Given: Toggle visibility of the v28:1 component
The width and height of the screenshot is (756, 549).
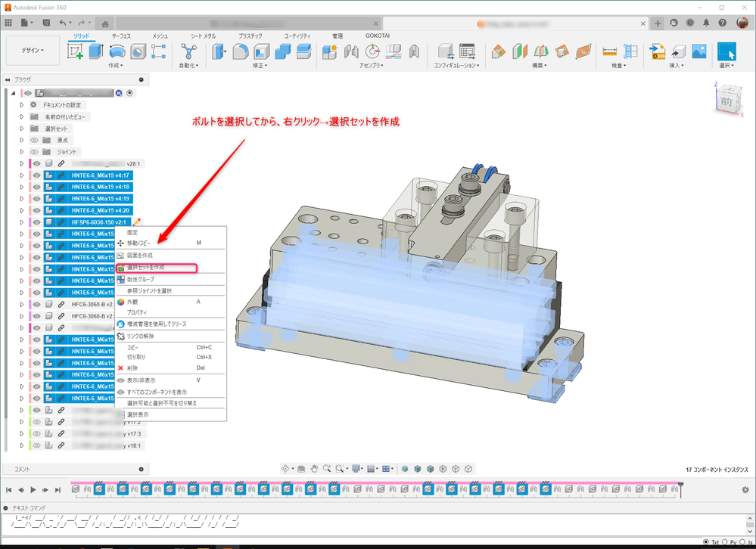Looking at the screenshot, I should click(x=36, y=164).
